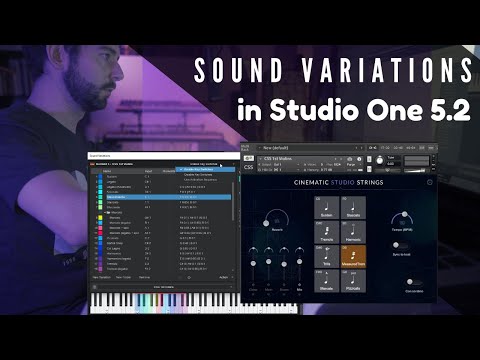Click the next-preset arrow in the New (default) bar
Viewport: 480px width, 360px height.
361,148
